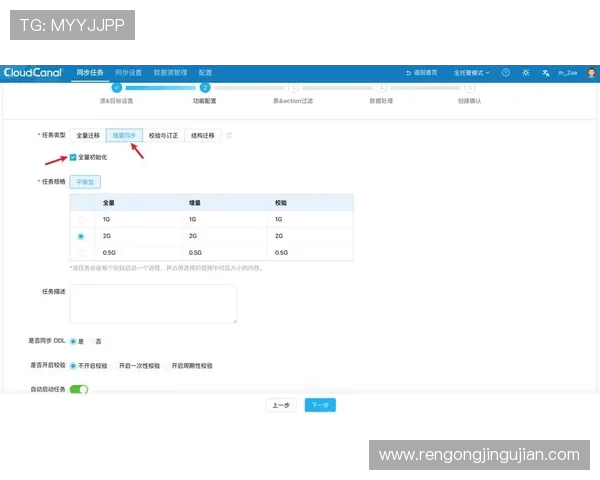600x480 pixels.
Task: Click help icon next to 结构迁移
Action: tap(229, 135)
